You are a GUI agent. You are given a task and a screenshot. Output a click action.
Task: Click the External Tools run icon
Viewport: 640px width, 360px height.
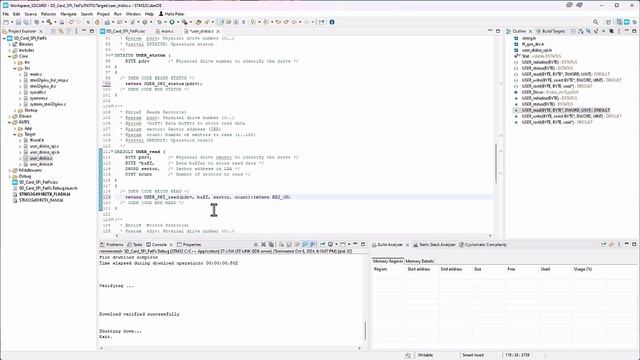(184, 22)
